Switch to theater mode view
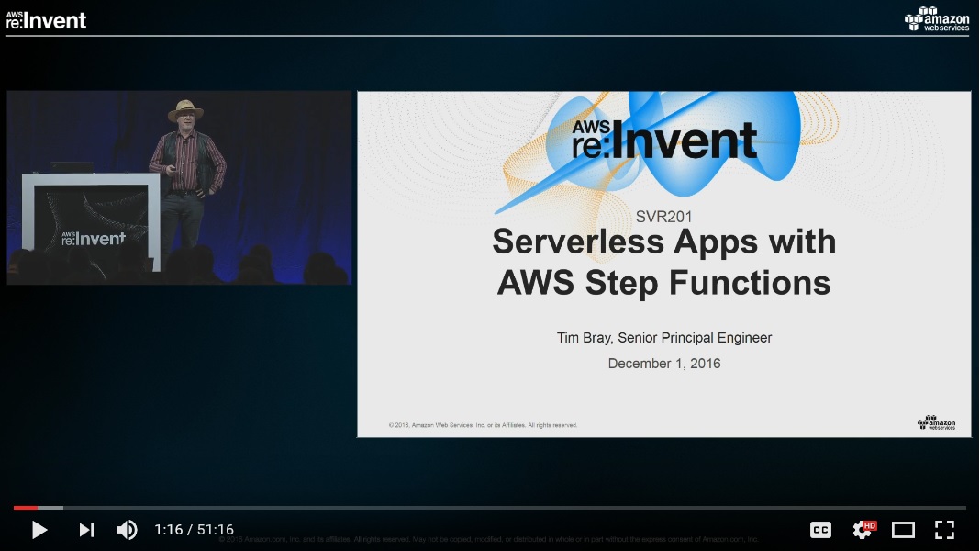This screenshot has height=551, width=980. coord(904,530)
